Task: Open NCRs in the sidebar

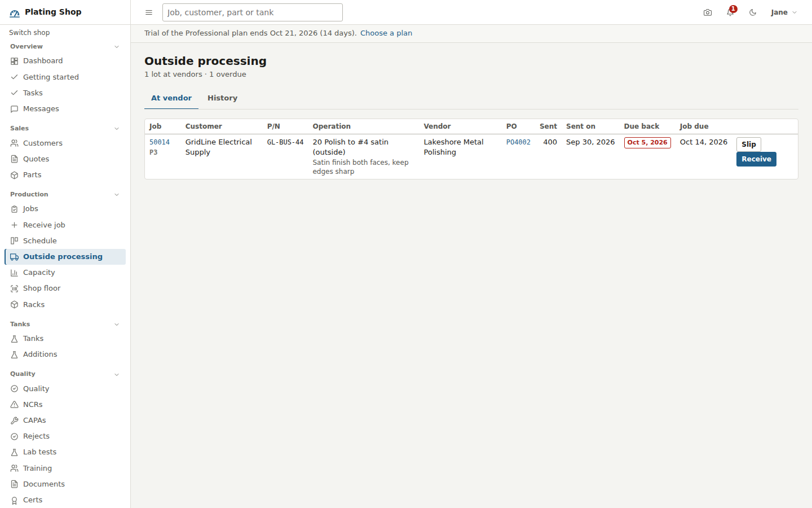Action: pyautogui.click(x=65, y=405)
